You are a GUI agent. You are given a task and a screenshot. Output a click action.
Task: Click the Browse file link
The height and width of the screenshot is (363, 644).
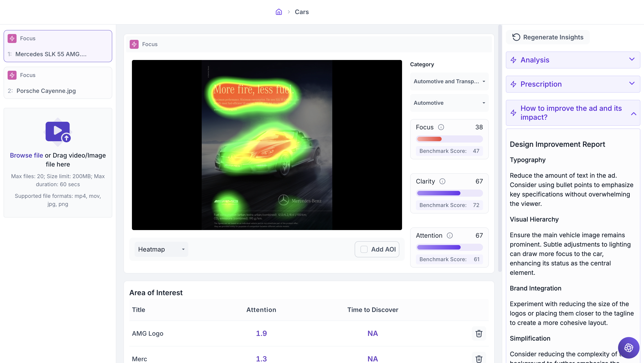click(26, 155)
